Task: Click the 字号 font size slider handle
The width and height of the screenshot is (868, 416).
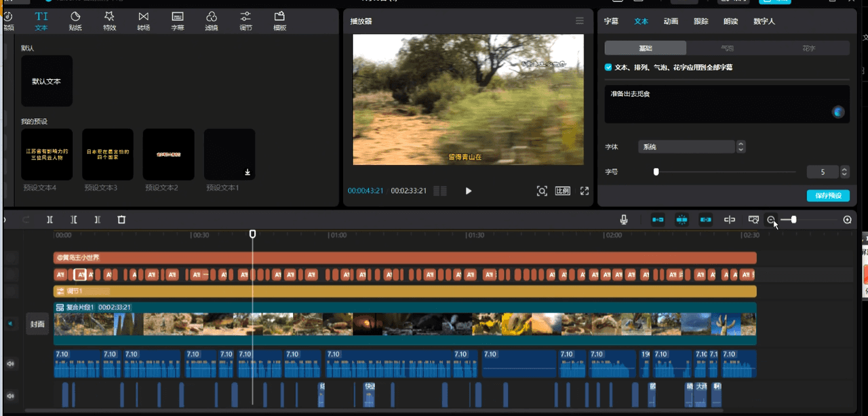Action: (x=656, y=172)
